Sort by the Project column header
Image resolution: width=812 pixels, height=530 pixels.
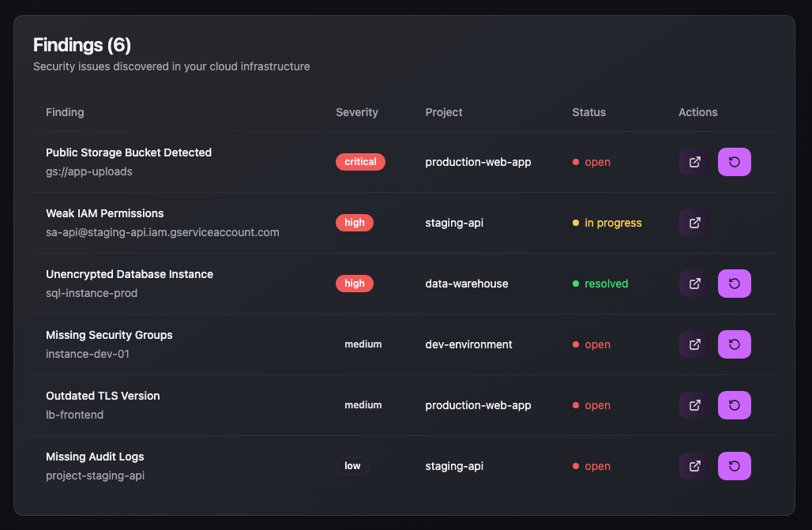tap(443, 112)
